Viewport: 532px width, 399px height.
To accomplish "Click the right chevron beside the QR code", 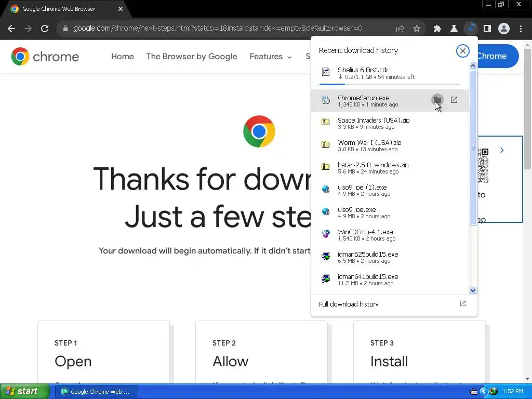I will (502, 150).
